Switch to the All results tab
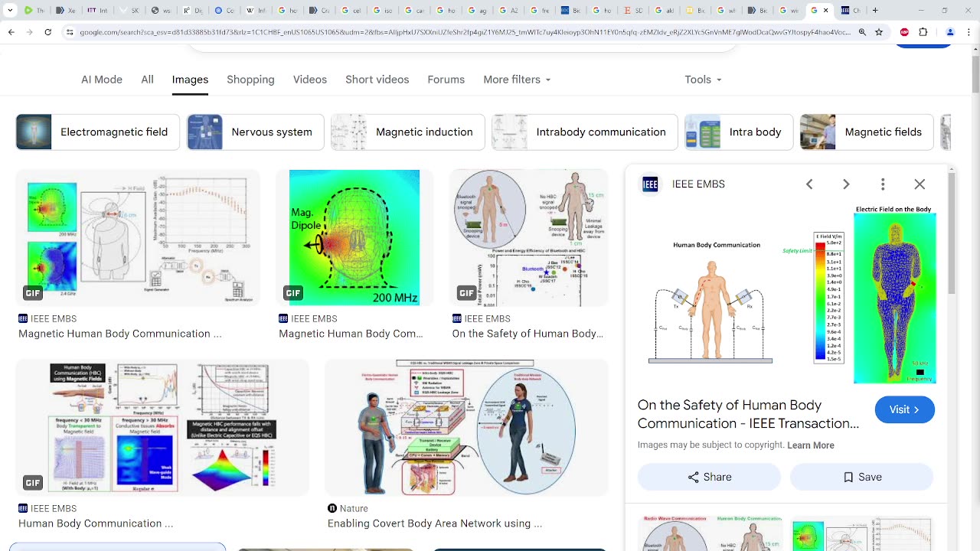Viewport: 980px width, 551px height. point(147,80)
